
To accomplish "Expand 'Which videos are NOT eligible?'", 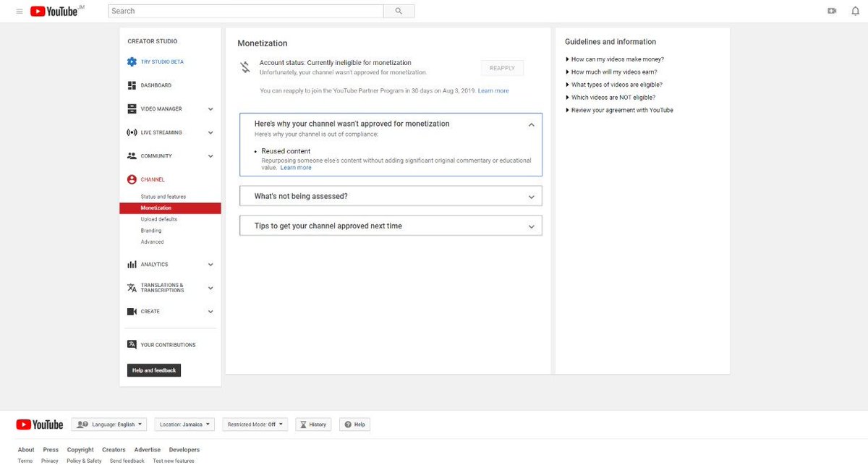I will coord(610,98).
